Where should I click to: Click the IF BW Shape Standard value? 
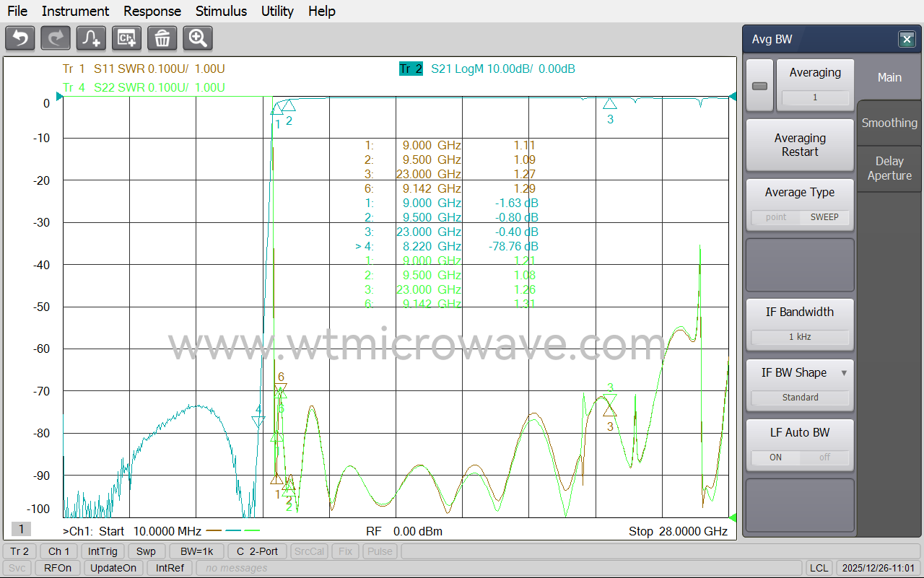pyautogui.click(x=800, y=398)
